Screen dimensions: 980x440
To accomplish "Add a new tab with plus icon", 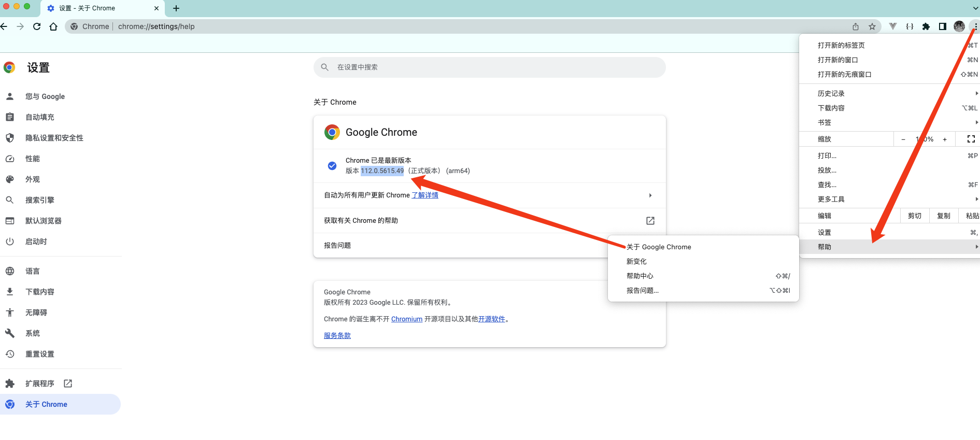I will (176, 8).
